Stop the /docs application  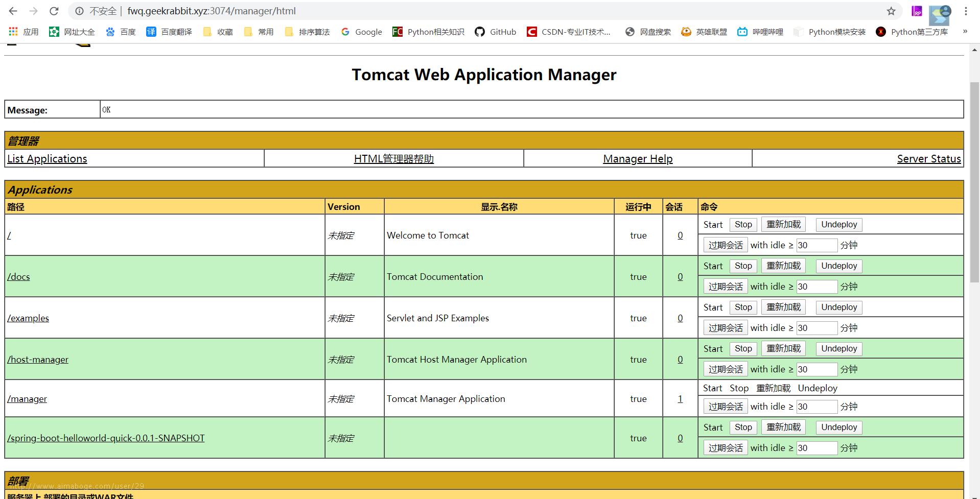[x=743, y=266]
